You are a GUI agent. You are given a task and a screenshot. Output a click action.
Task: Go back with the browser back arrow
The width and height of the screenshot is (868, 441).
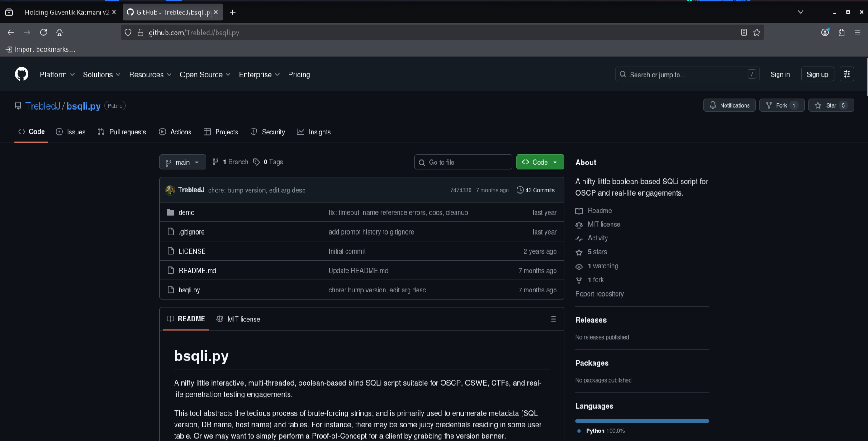[11, 33]
